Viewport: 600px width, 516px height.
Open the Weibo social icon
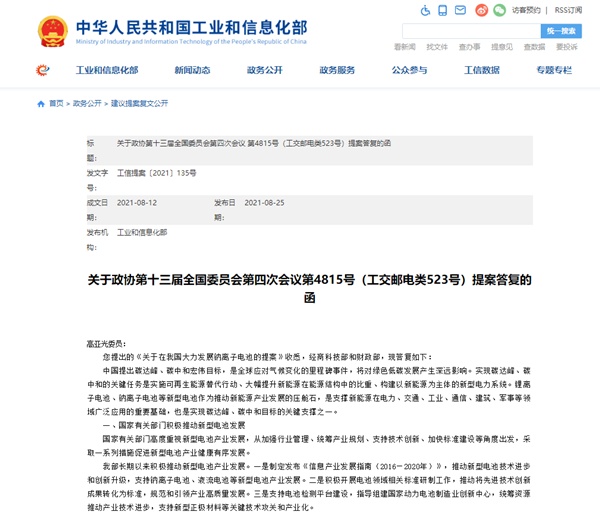click(480, 10)
